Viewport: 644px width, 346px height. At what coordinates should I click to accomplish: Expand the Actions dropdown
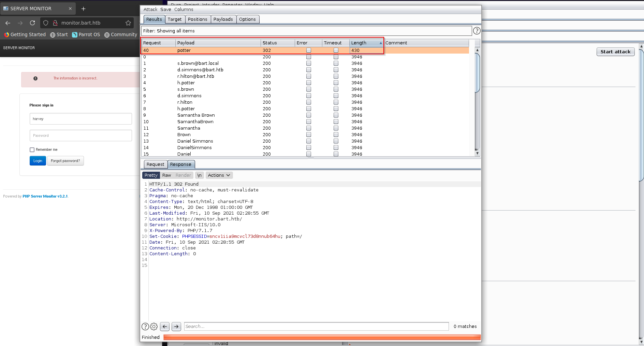(219, 175)
